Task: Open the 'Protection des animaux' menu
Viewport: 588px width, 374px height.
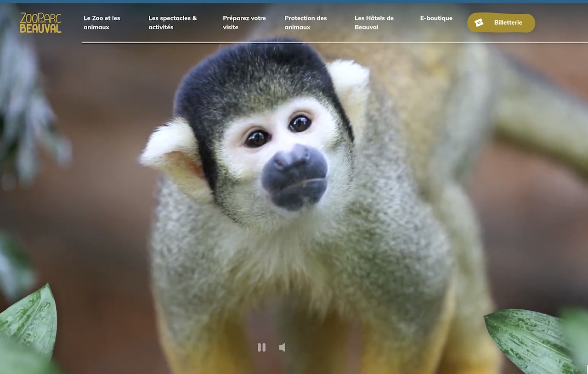Action: coord(305,22)
